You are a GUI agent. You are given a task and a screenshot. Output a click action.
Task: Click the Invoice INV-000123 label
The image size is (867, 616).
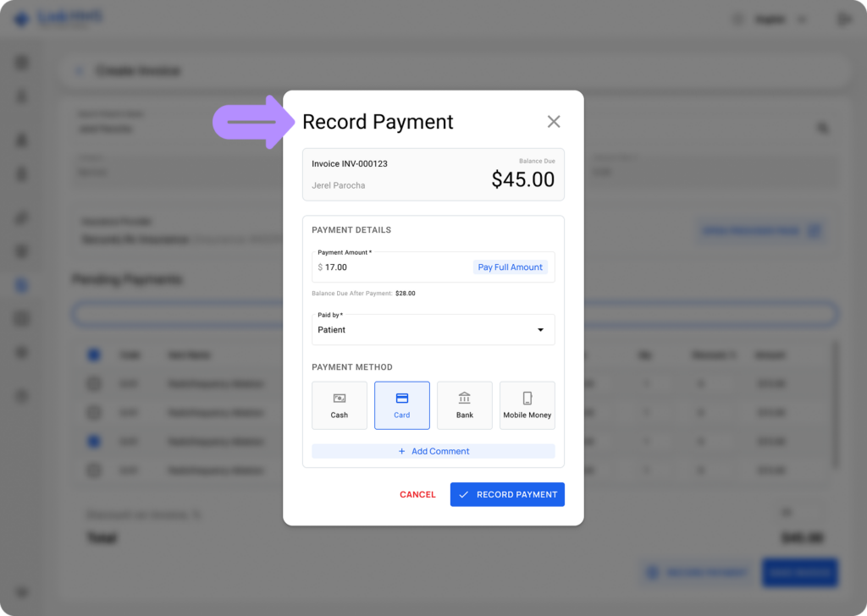(350, 163)
